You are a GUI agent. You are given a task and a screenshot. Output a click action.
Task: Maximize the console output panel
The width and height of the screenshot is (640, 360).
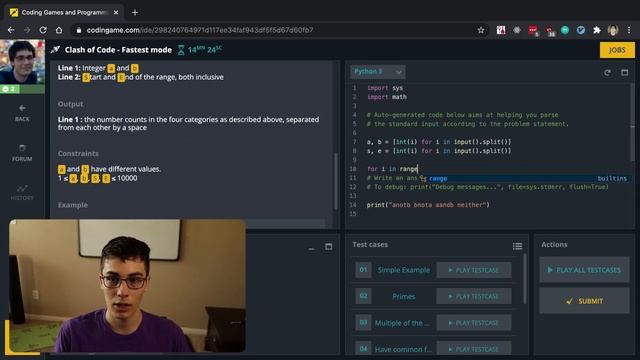coord(329,247)
